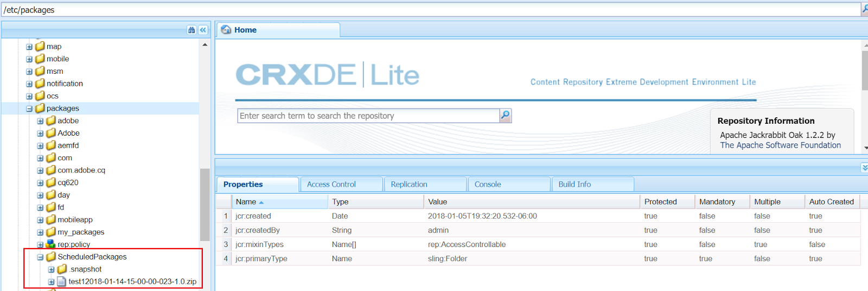868x291 pixels.
Task: Click the rep:AccessControllable value cell
Action: click(467, 244)
